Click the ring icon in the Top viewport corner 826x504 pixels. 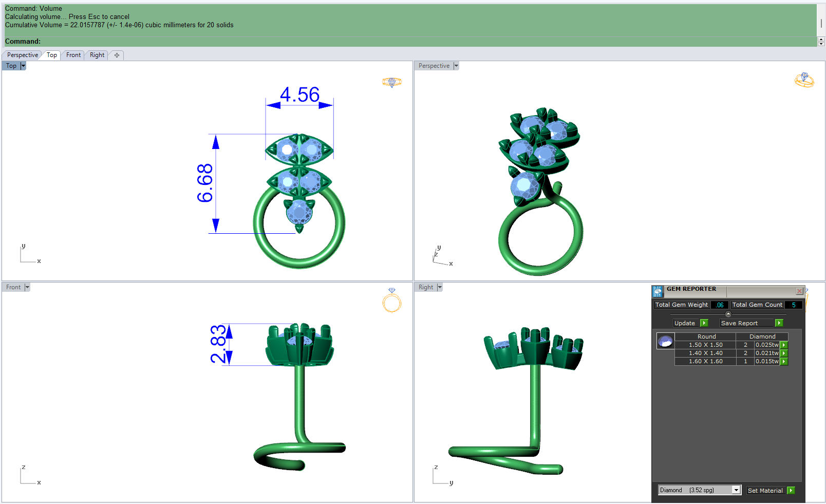[392, 82]
